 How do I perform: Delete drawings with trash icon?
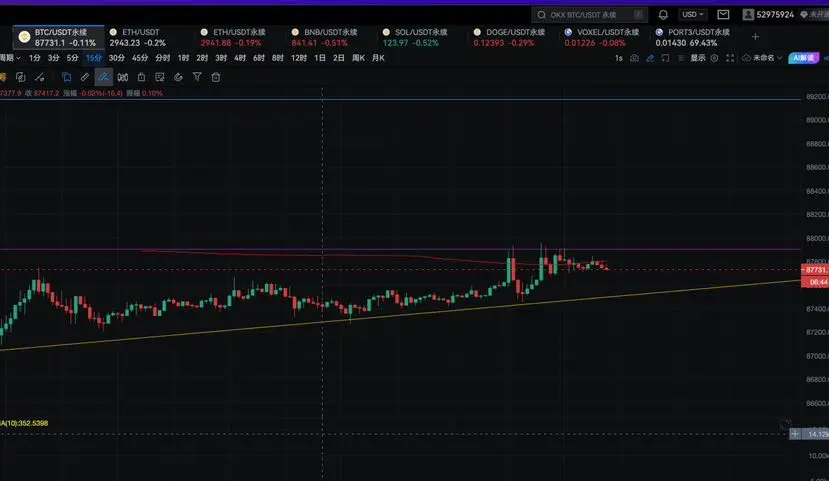(216, 77)
